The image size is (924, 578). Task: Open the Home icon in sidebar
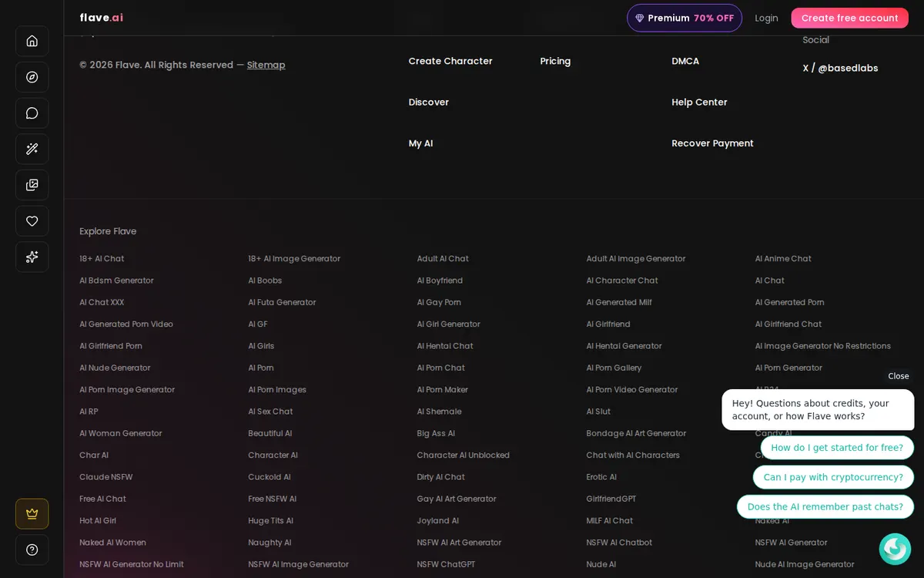[32, 41]
